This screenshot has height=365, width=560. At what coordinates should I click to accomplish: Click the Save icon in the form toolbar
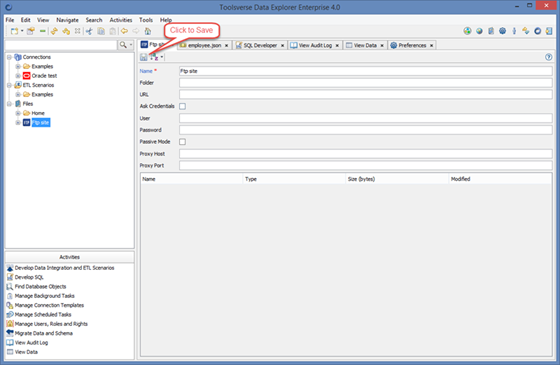pos(144,57)
